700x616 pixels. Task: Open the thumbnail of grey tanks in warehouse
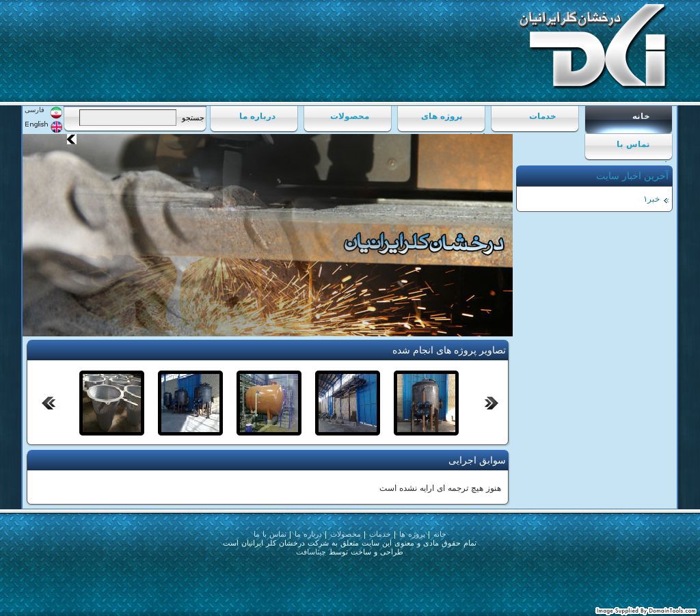pos(190,403)
